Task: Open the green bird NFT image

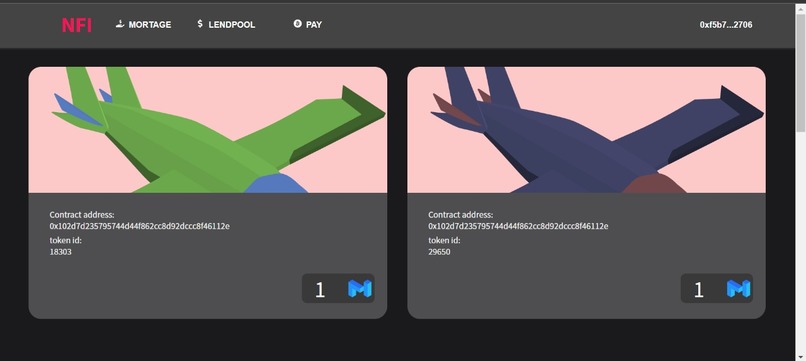Action: [208, 130]
